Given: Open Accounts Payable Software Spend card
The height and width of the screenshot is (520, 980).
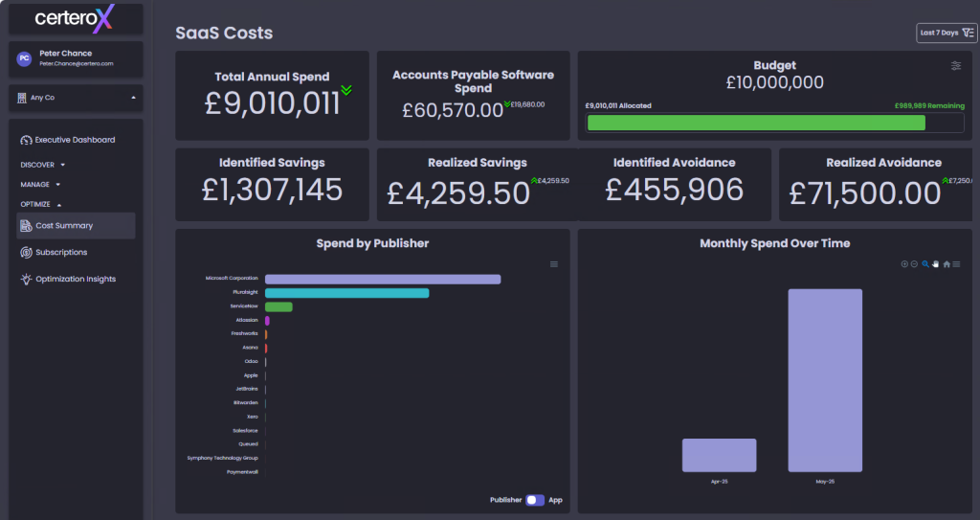Looking at the screenshot, I should click(473, 96).
